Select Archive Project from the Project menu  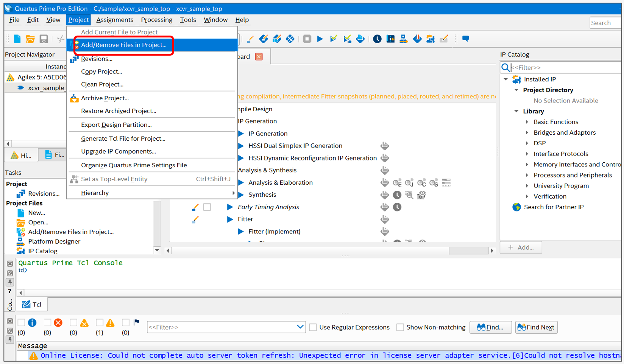click(105, 98)
